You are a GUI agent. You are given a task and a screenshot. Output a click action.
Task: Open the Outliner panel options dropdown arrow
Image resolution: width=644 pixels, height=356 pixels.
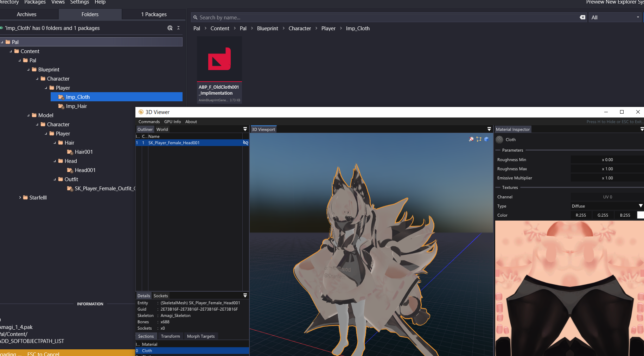245,129
